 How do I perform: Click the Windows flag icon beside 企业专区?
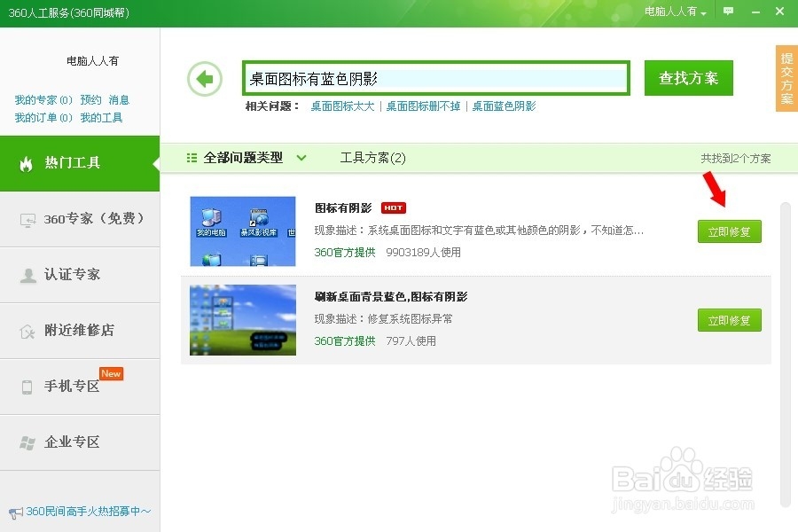click(x=27, y=443)
